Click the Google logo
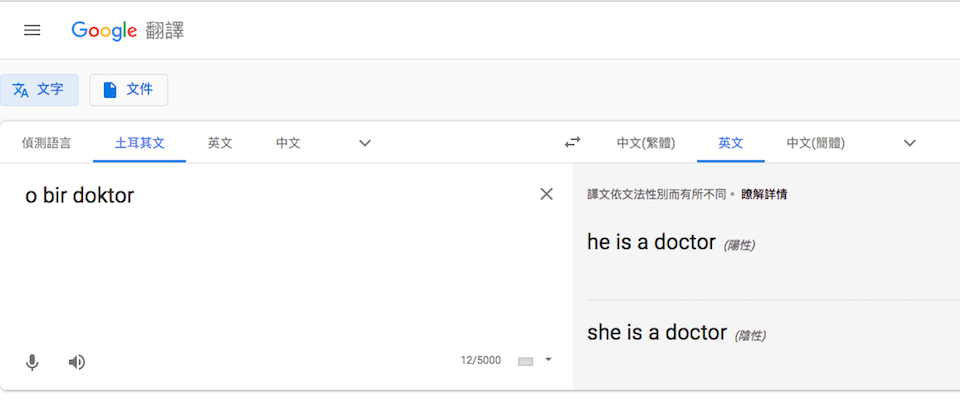The image size is (960, 420). [x=104, y=31]
